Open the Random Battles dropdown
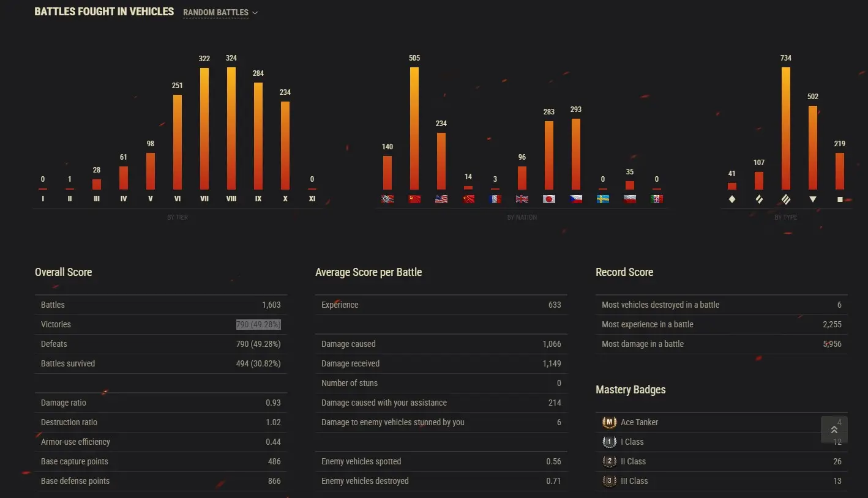This screenshot has height=498, width=868. click(x=216, y=12)
